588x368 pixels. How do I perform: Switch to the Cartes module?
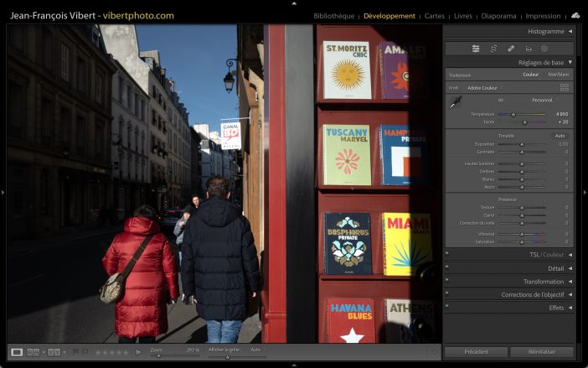(x=435, y=16)
